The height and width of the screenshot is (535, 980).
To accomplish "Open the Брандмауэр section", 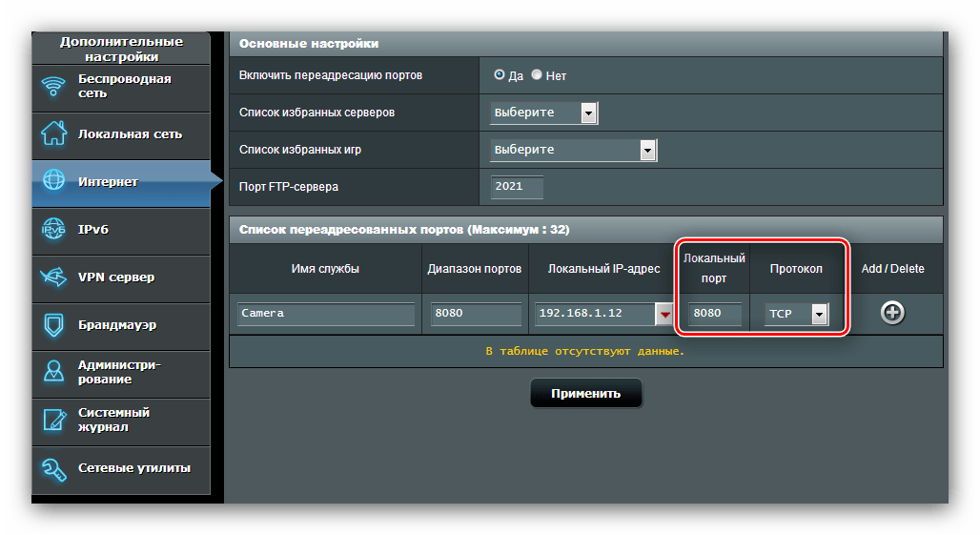I will 121,327.
